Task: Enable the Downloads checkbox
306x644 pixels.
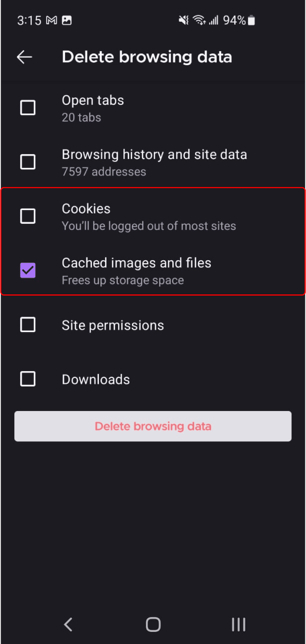Action: [x=27, y=379]
